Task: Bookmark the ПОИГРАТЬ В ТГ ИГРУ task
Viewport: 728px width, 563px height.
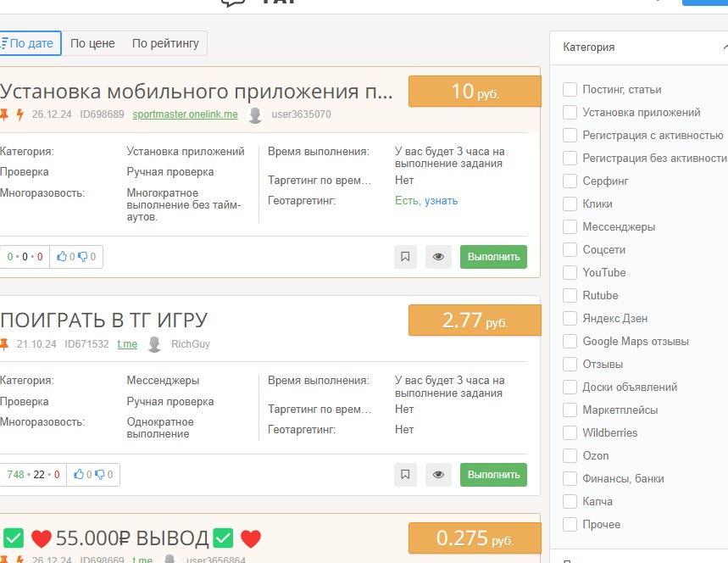Action: (405, 475)
